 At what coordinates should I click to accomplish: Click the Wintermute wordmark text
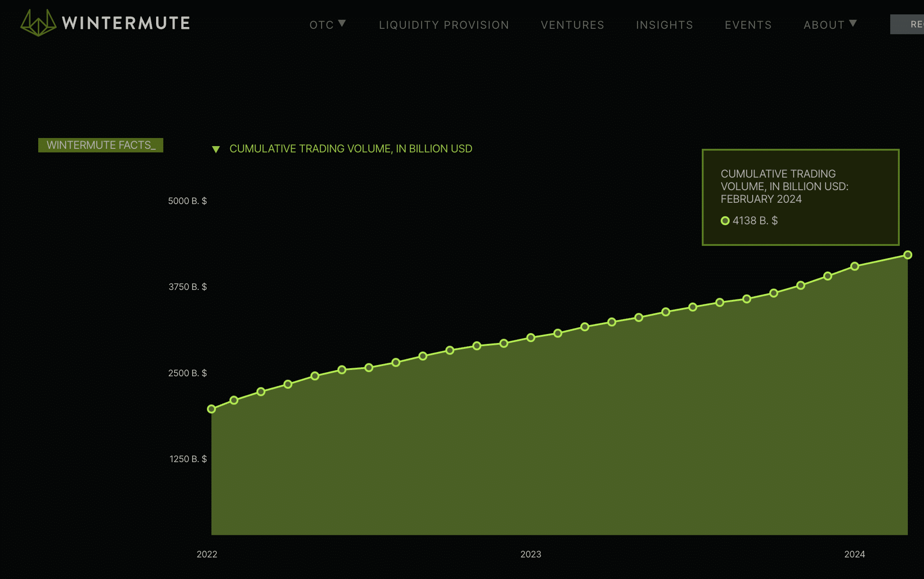126,23
